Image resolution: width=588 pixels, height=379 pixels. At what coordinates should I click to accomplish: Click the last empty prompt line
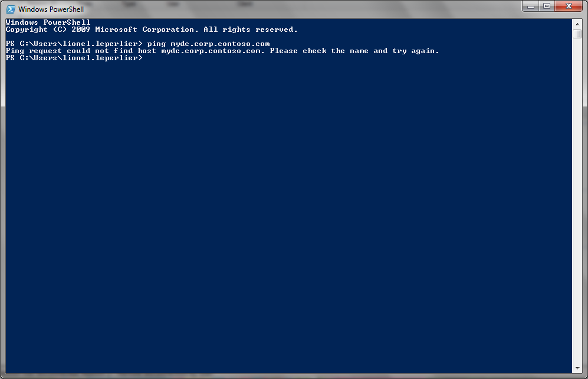click(74, 58)
